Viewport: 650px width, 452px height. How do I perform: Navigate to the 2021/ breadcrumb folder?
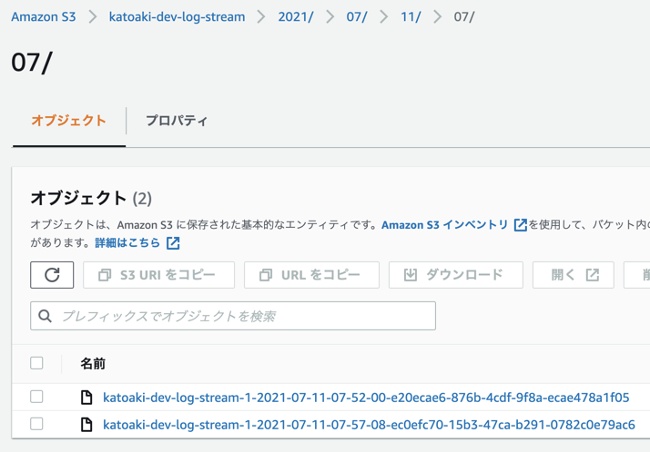coord(296,17)
